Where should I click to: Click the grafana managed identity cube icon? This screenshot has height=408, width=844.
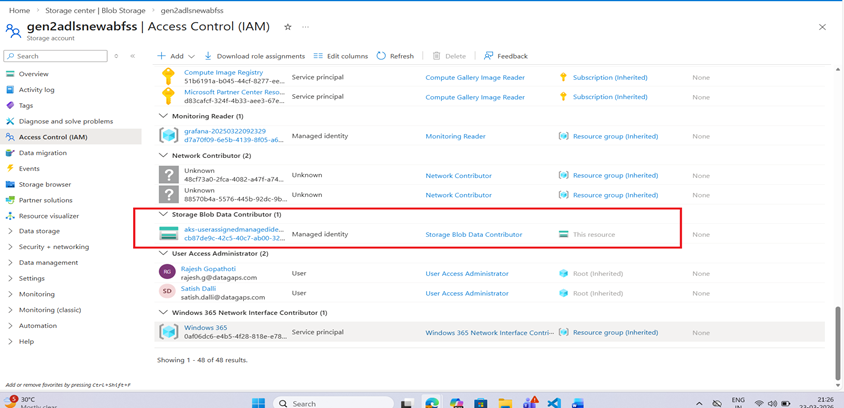tap(169, 136)
